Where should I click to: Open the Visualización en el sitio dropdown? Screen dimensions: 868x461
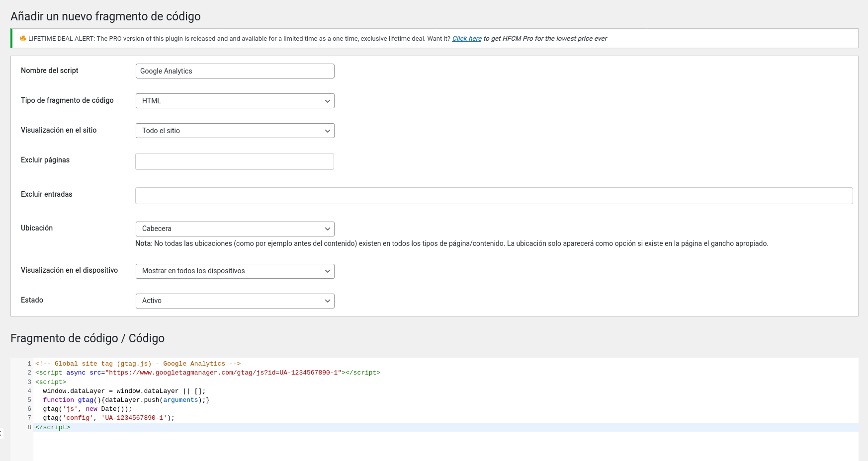(235, 131)
